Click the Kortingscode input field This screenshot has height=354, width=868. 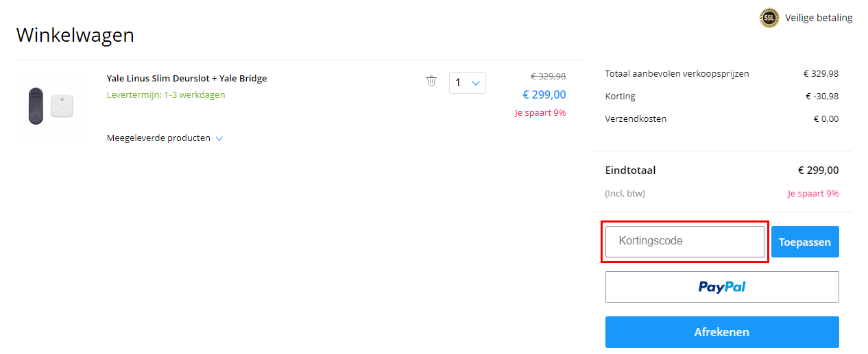click(x=685, y=242)
